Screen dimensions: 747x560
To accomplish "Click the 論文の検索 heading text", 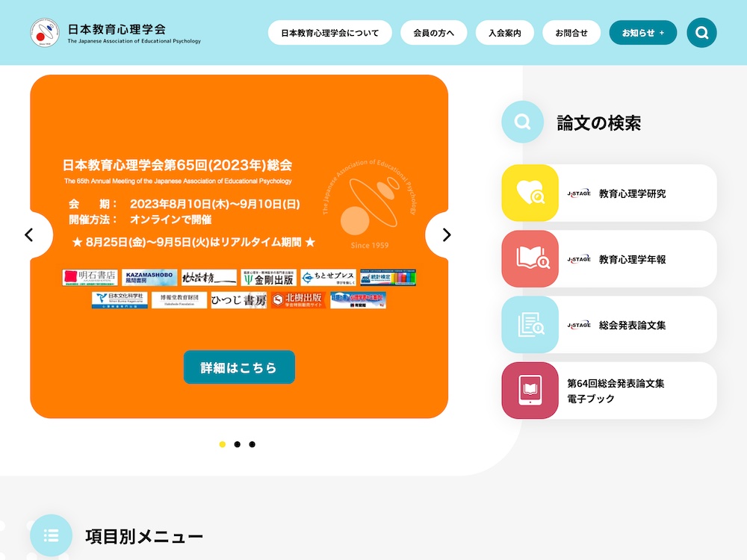I will (x=599, y=123).
